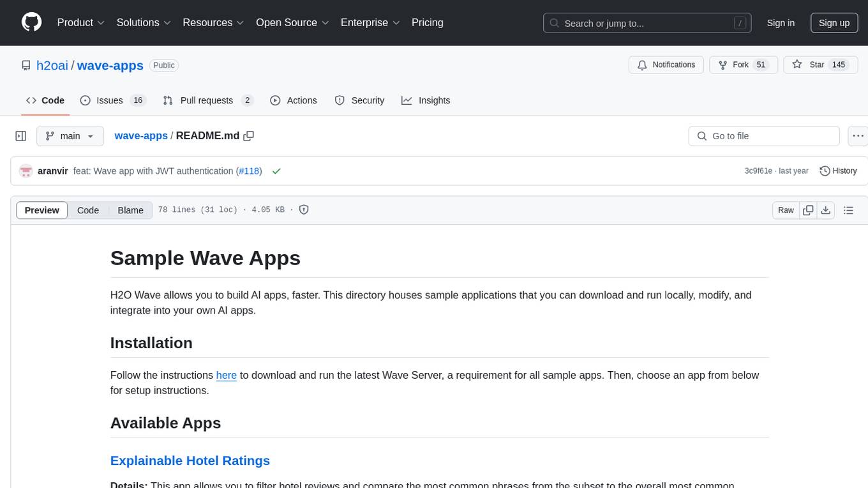Switch to the Security tab
This screenshot has width=868, height=488.
click(359, 100)
